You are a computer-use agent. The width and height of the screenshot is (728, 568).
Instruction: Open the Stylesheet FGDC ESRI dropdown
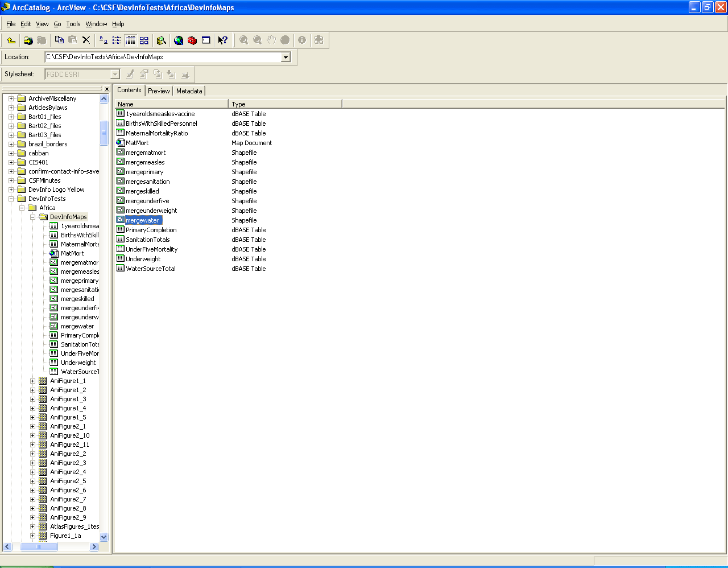(x=115, y=74)
